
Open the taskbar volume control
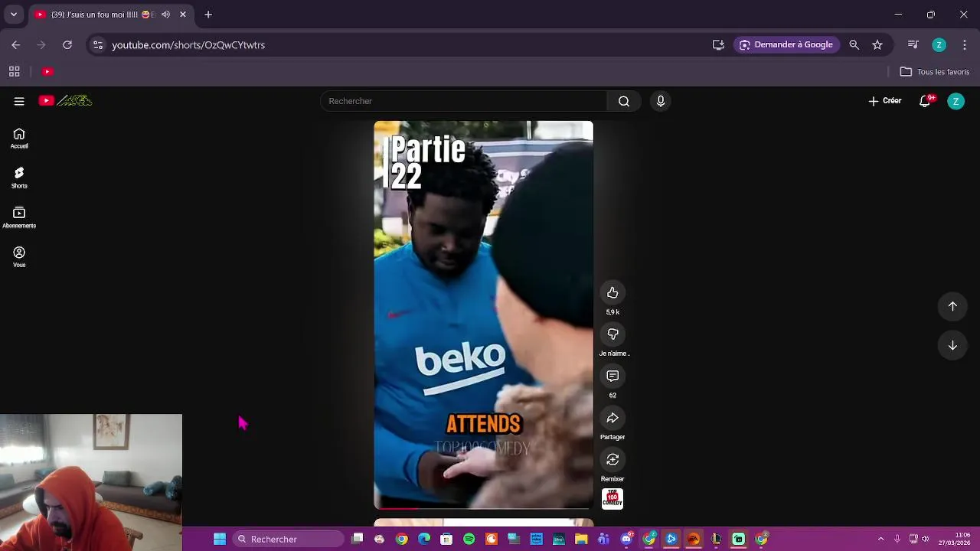click(926, 540)
